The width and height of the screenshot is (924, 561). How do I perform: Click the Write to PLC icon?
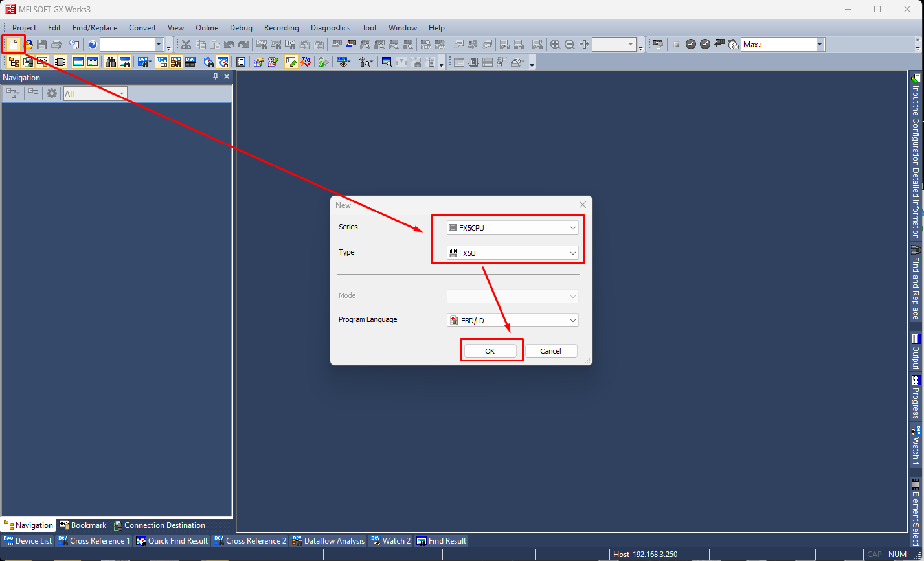point(335,45)
